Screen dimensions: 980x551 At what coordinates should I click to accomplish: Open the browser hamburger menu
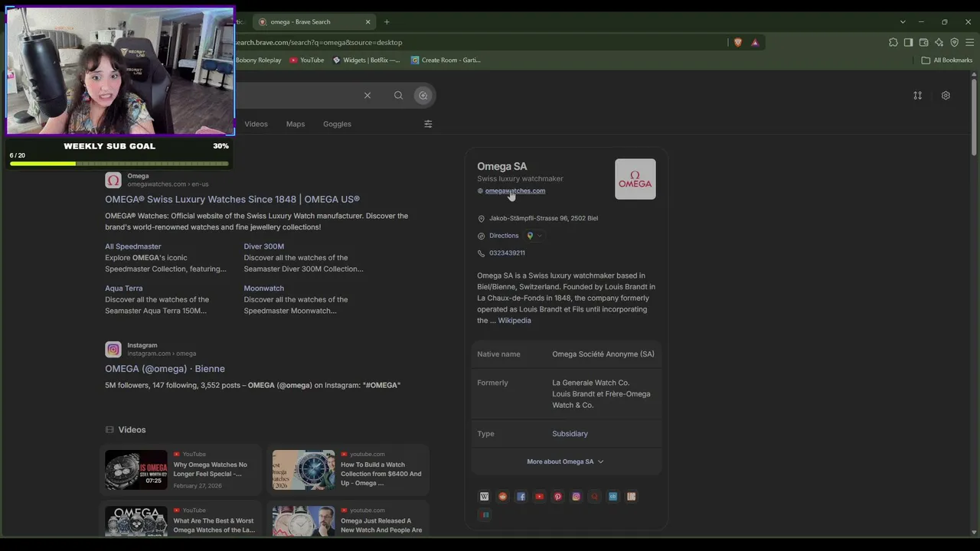pos(970,43)
